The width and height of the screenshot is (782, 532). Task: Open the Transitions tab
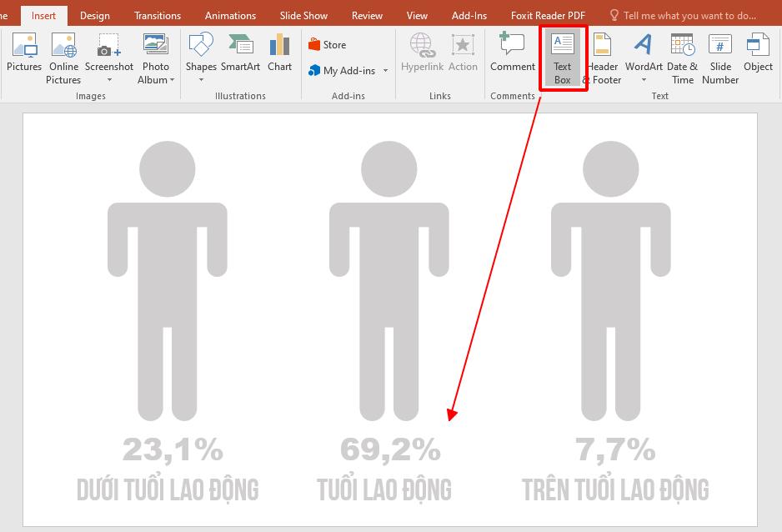(x=158, y=16)
